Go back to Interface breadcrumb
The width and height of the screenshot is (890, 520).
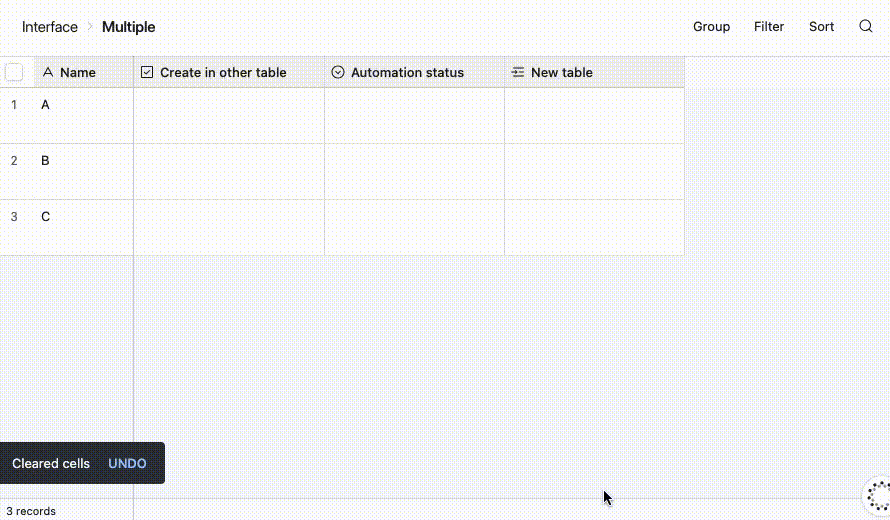pos(49,27)
